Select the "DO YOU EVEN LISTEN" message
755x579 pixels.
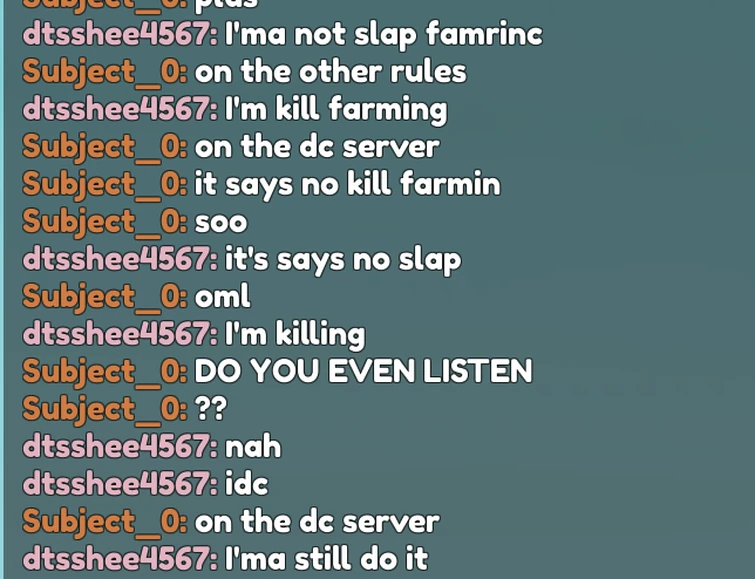[364, 371]
